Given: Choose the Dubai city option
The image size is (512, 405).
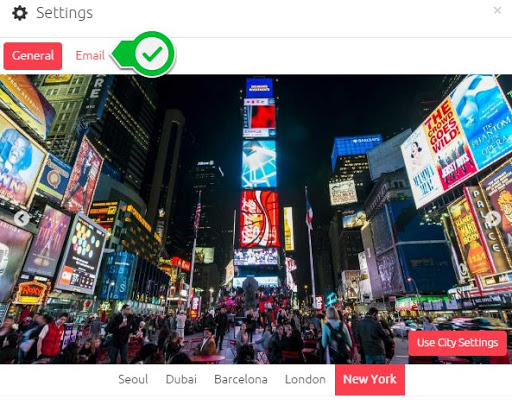Looking at the screenshot, I should click(x=181, y=379).
